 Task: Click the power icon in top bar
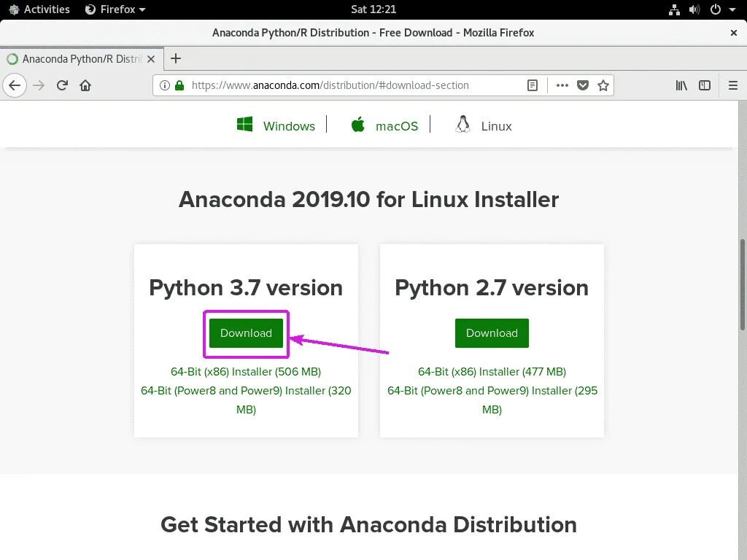[x=716, y=9]
